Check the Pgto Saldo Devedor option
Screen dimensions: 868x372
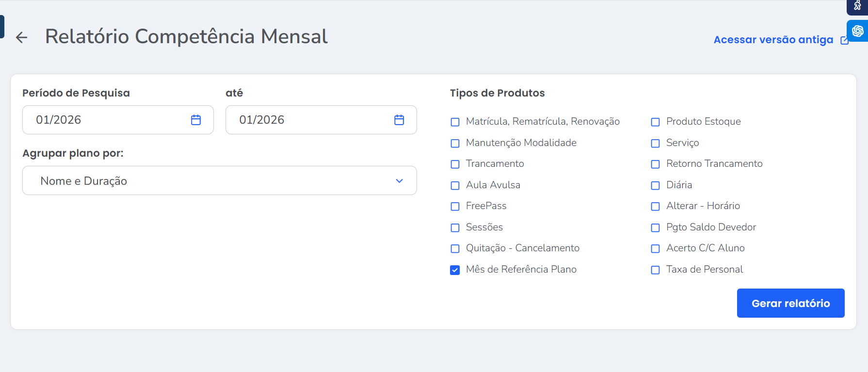click(655, 228)
